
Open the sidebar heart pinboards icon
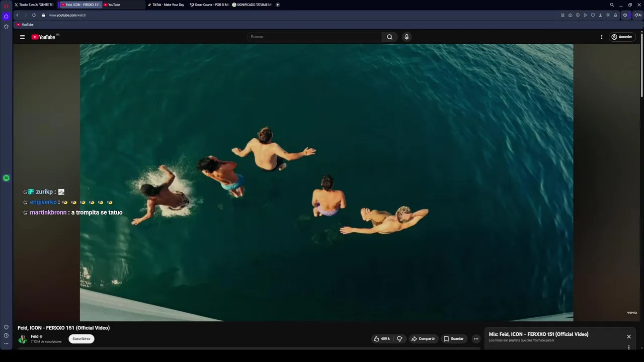click(6, 327)
